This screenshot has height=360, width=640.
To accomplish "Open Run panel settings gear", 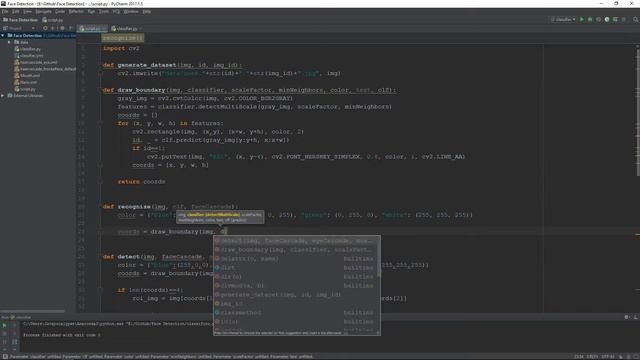I will tap(627, 317).
